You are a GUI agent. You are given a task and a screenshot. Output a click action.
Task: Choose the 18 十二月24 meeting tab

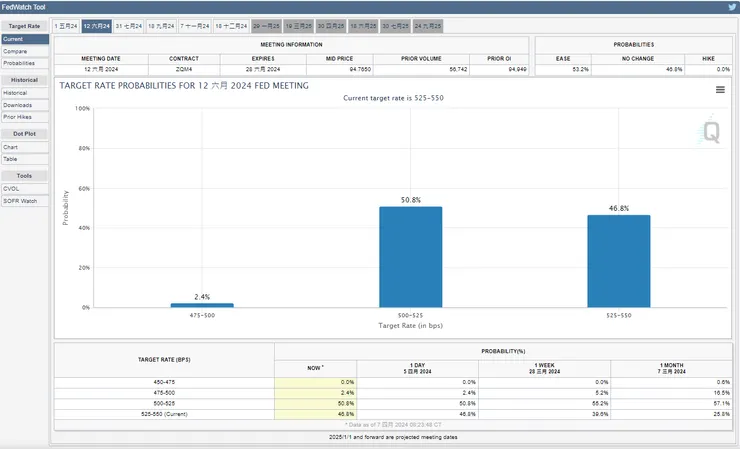(x=231, y=24)
